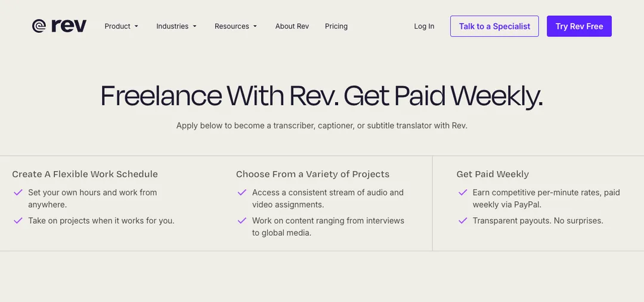The image size is (644, 302).
Task: Click the 'Freelance With Rev. Get Paid Weekly.' headline
Action: pos(322,96)
